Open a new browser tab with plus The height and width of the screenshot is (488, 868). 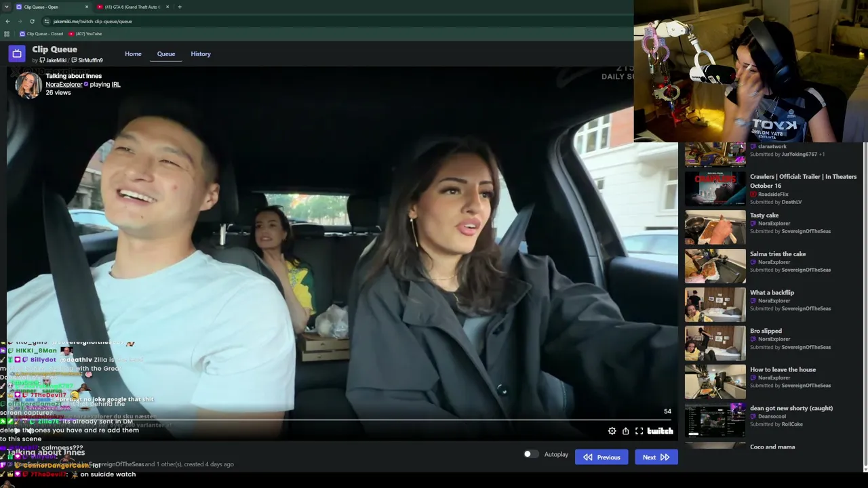[179, 7]
